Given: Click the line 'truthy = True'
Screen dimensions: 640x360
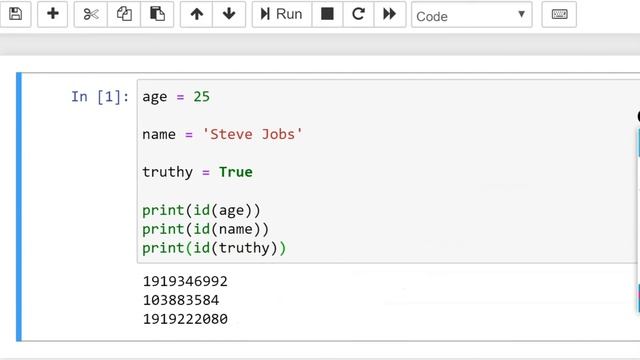Looking at the screenshot, I should pos(197,172).
